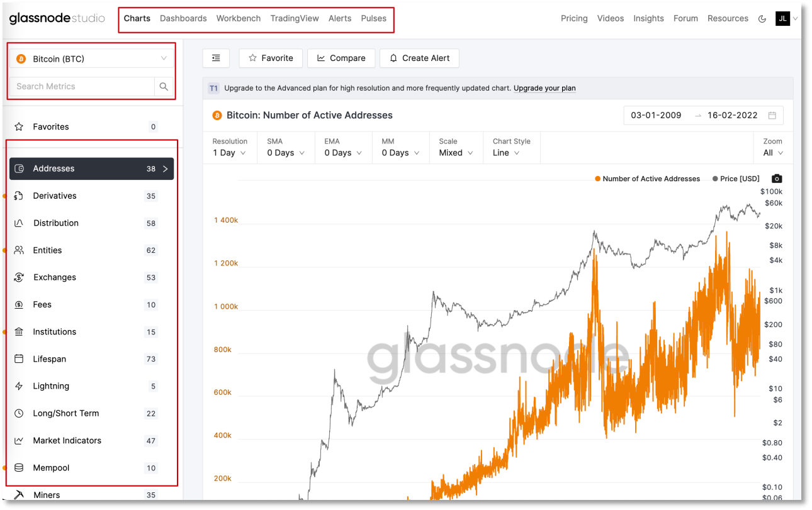This screenshot has height=510, width=812.
Task: Click the glassnode studio logo
Action: click(57, 18)
